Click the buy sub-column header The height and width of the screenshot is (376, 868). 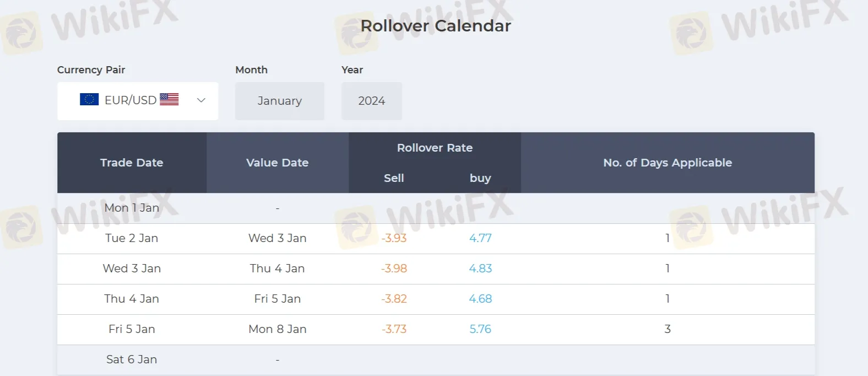[x=480, y=178]
